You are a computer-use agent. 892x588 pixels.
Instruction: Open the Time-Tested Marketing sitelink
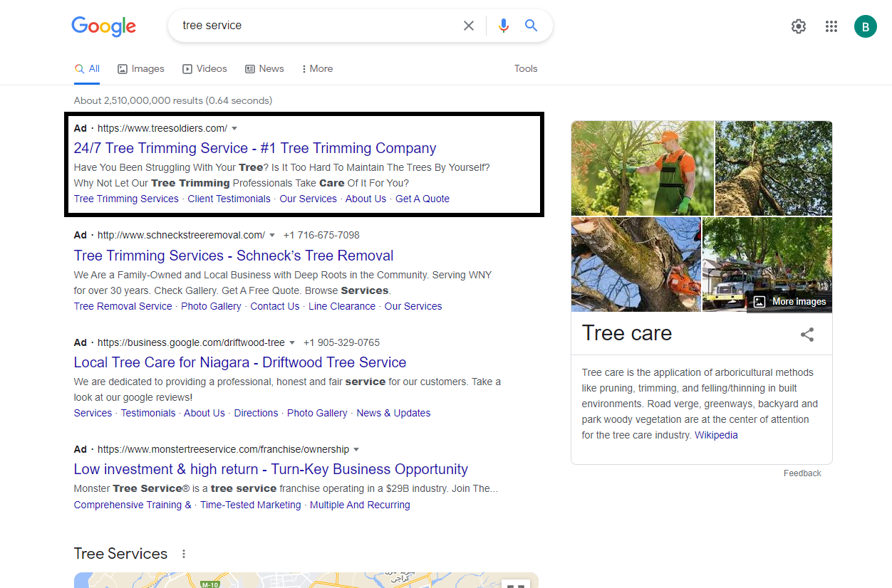pyautogui.click(x=251, y=505)
